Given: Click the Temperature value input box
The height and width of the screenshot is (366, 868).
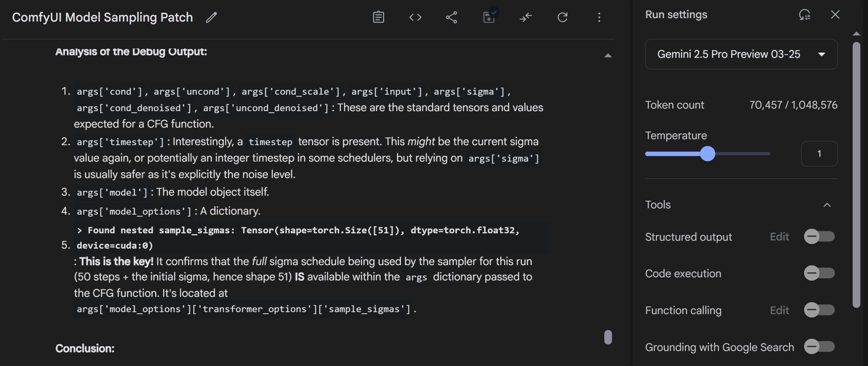Looking at the screenshot, I should (819, 154).
